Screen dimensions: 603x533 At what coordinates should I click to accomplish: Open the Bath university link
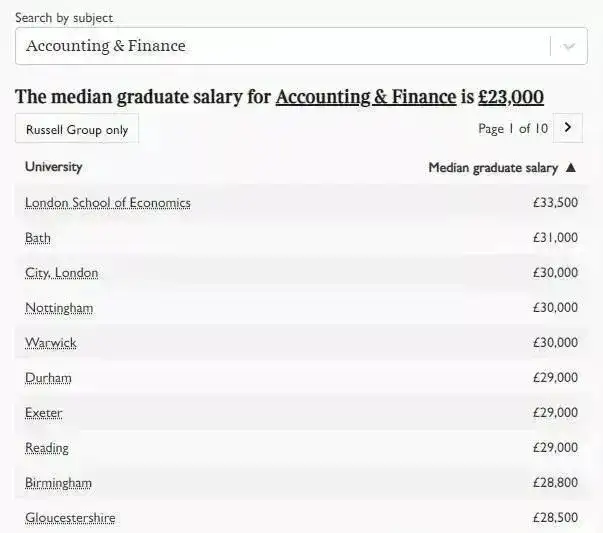38,238
